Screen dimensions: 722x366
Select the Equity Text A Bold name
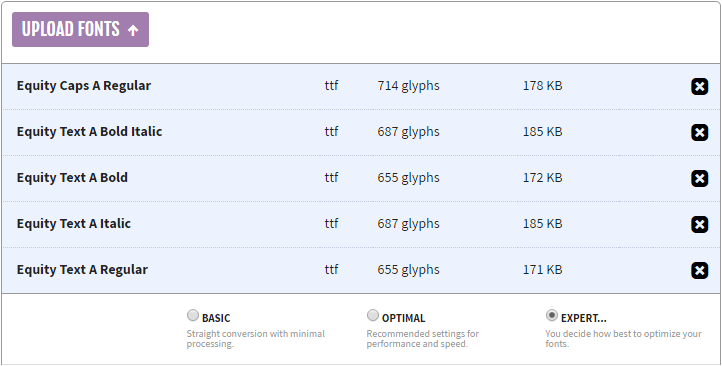coord(72,178)
